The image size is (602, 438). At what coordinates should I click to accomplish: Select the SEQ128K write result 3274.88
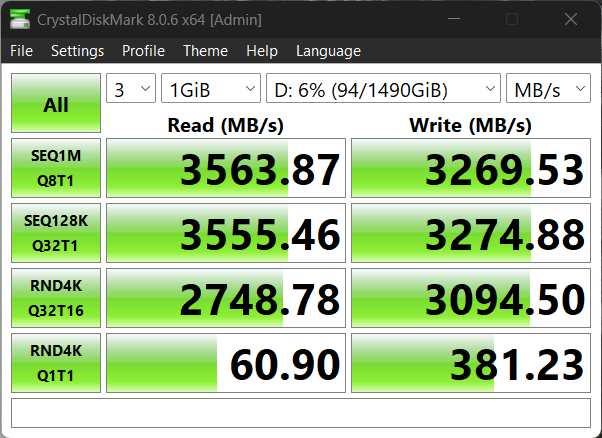coord(471,233)
